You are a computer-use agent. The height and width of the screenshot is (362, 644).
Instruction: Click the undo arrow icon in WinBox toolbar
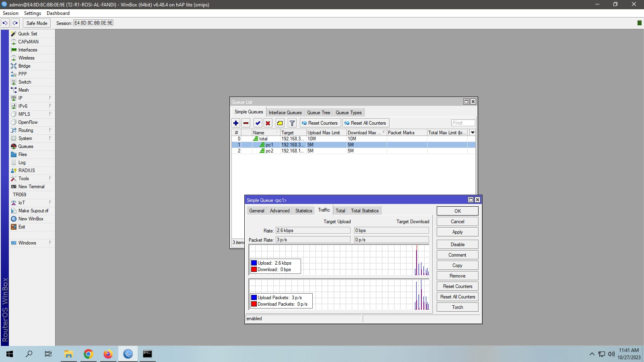tap(5, 23)
